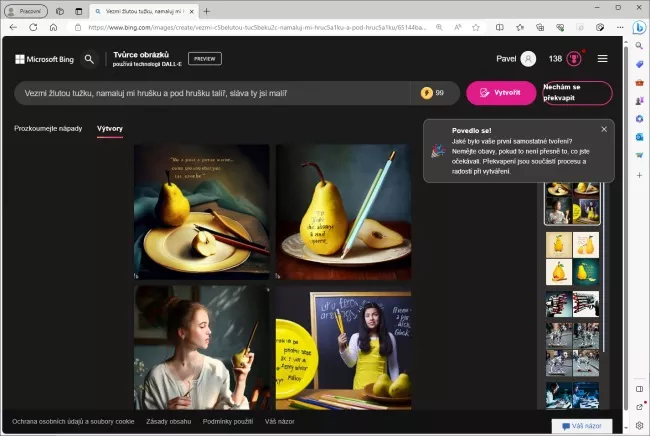The image size is (650, 436).
Task: Click the image prompt text field
Action: point(210,93)
